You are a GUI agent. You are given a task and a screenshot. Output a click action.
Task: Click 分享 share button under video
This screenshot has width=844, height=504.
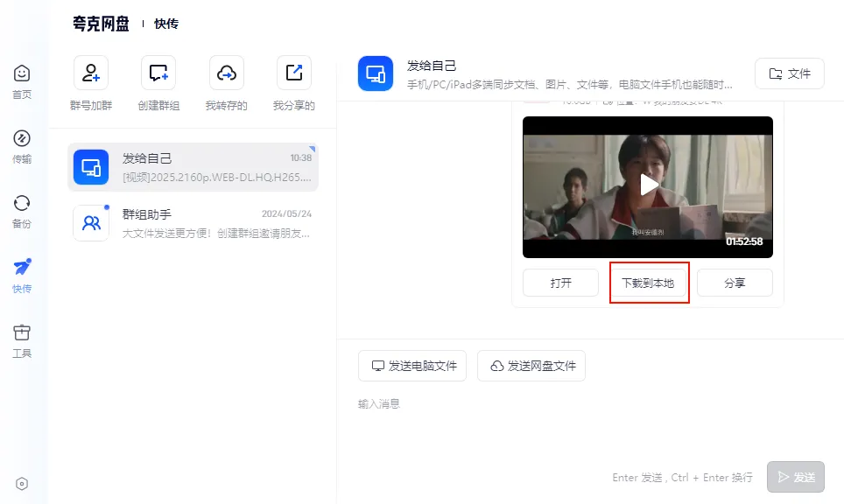tap(735, 283)
